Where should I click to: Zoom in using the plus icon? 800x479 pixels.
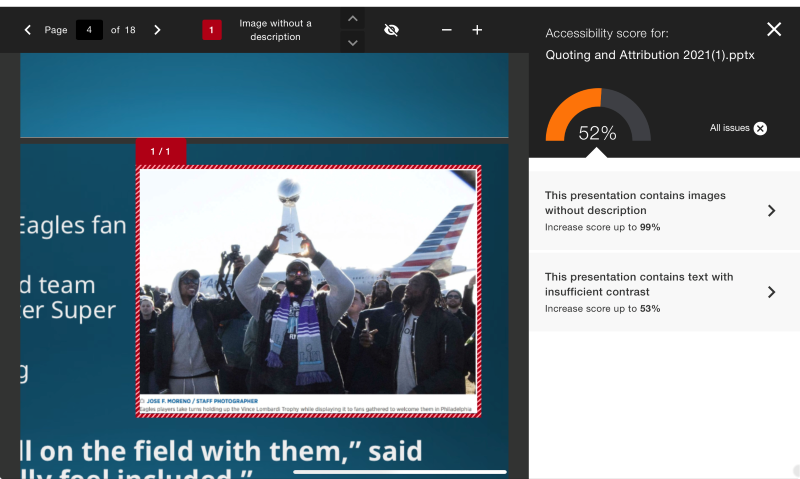[477, 30]
